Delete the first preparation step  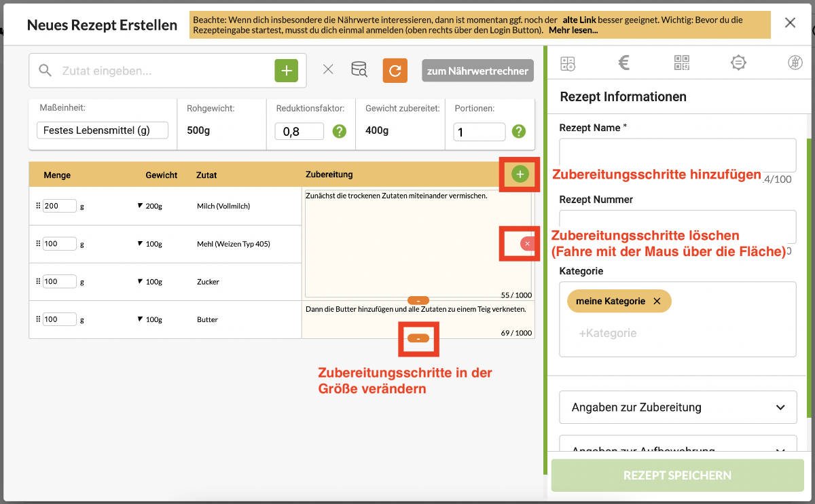pos(527,243)
